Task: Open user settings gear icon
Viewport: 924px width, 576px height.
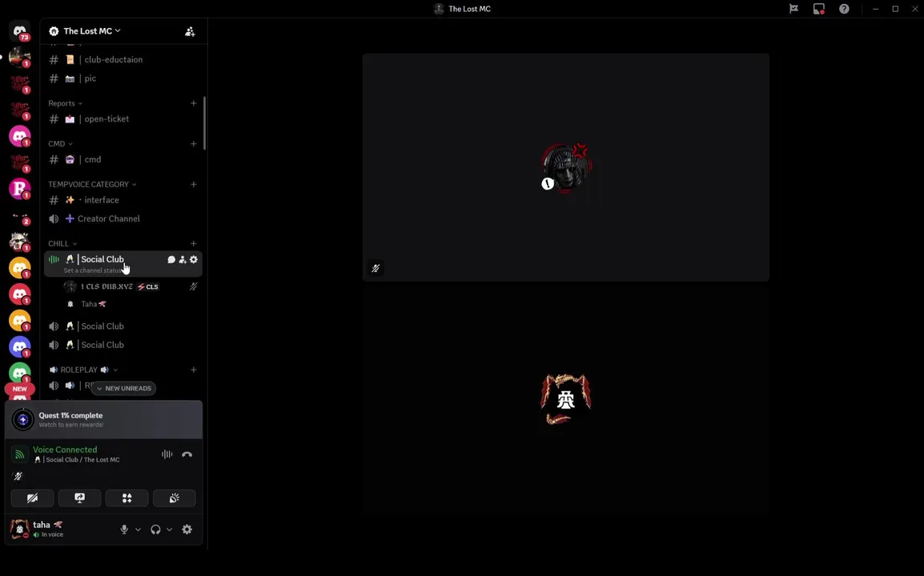Action: (x=187, y=530)
